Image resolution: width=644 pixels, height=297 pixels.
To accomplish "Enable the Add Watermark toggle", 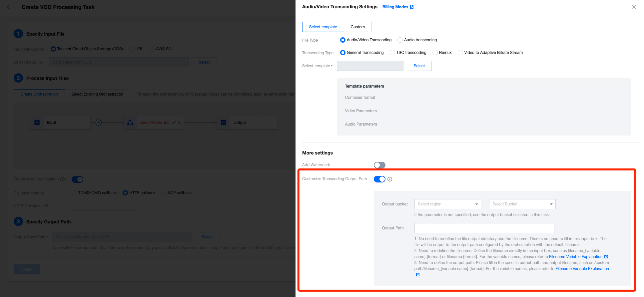I will (x=379, y=165).
